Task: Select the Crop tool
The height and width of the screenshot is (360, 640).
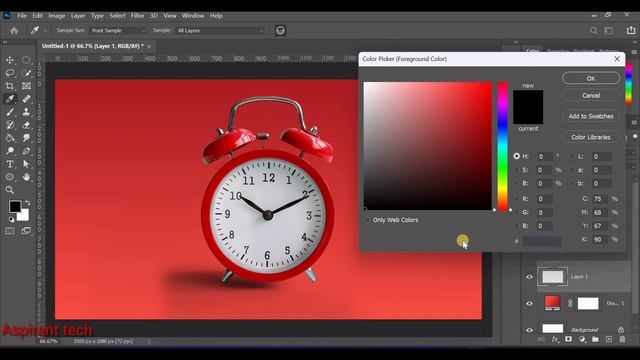Action: pyautogui.click(x=10, y=86)
